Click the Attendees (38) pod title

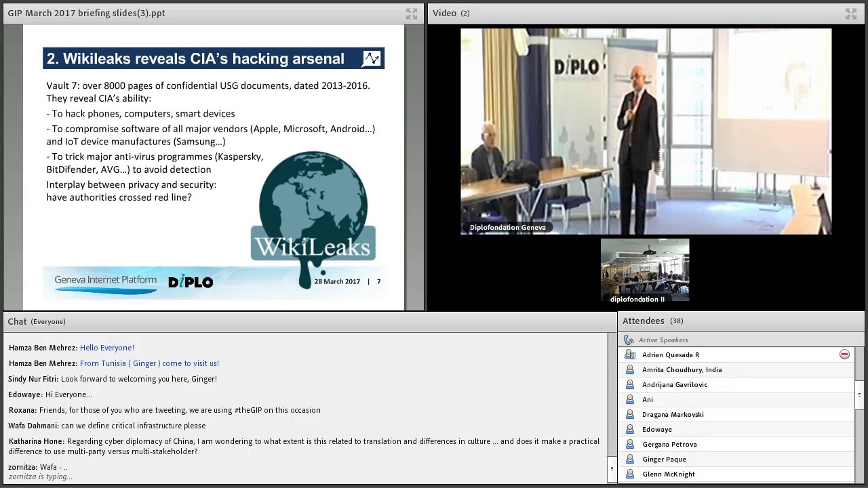tap(653, 321)
